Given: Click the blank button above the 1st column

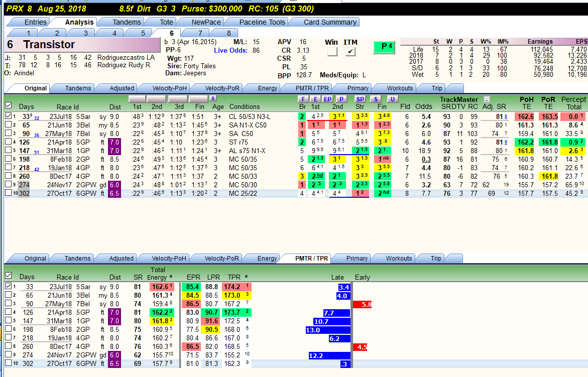Looking at the screenshot, I should (137, 99).
